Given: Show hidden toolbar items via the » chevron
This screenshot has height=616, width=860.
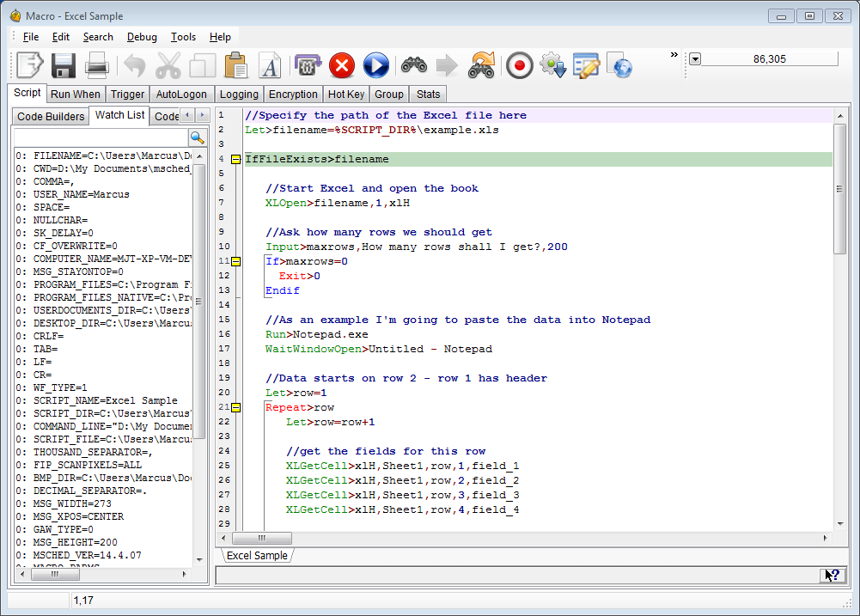Looking at the screenshot, I should click(674, 54).
